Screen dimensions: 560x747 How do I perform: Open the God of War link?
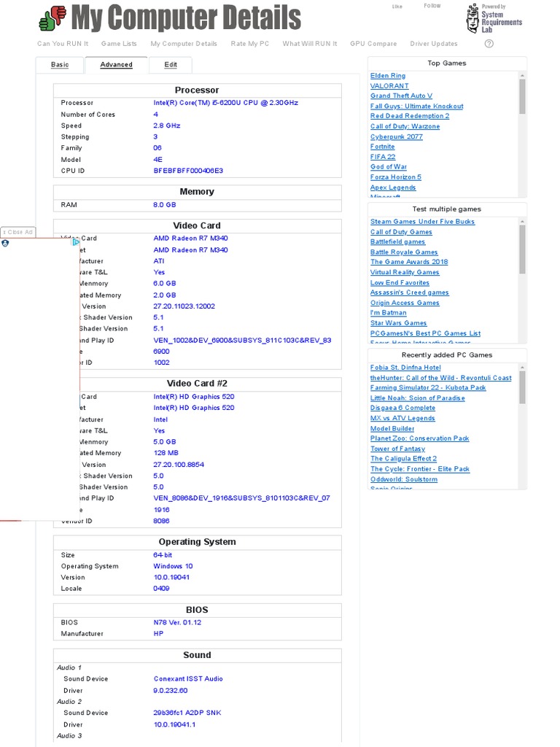(389, 167)
